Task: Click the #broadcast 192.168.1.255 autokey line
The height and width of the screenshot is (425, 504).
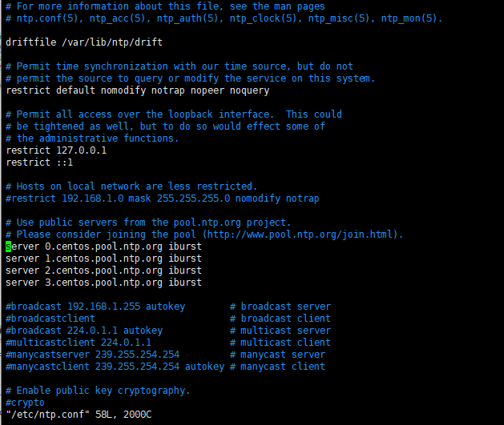Action: pyautogui.click(x=95, y=307)
